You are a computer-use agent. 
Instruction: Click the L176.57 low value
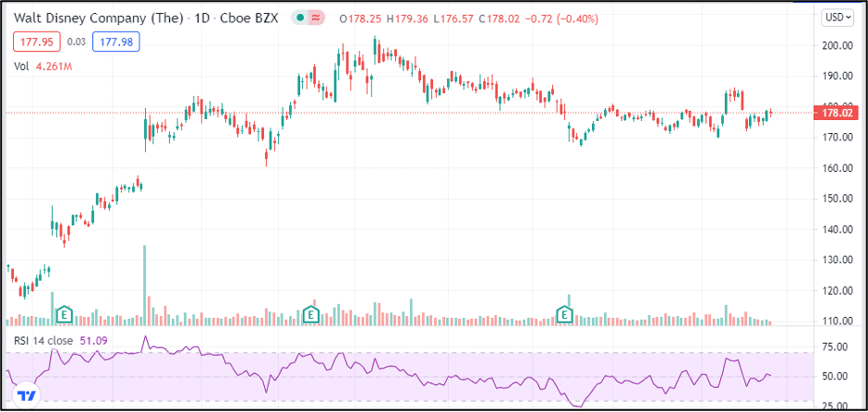point(452,18)
